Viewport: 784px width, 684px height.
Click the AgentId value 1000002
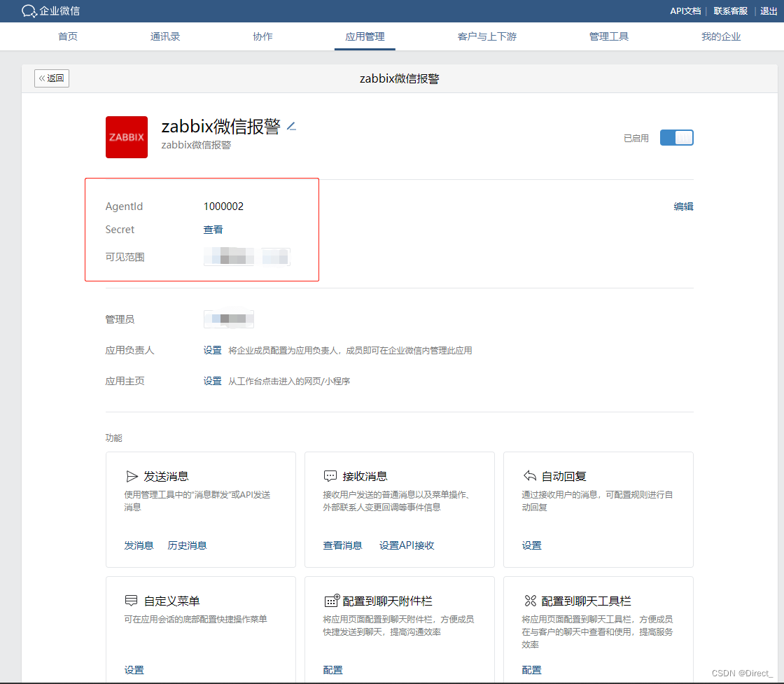(223, 207)
